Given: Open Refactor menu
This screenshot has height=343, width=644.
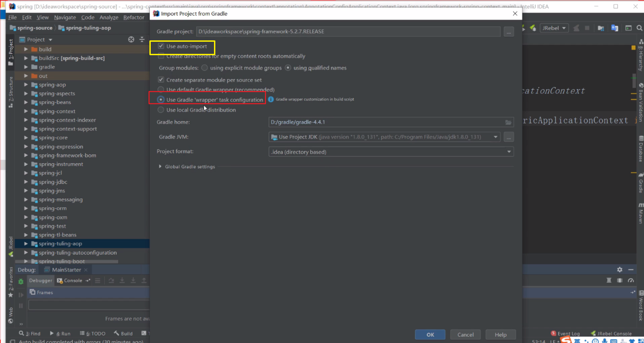Looking at the screenshot, I should pos(134,17).
